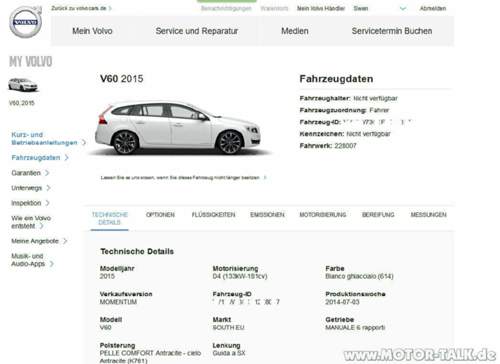The height and width of the screenshot is (364, 500).
Task: Click Getriebe value MANUALE 6 rapporti
Action: coord(355,328)
